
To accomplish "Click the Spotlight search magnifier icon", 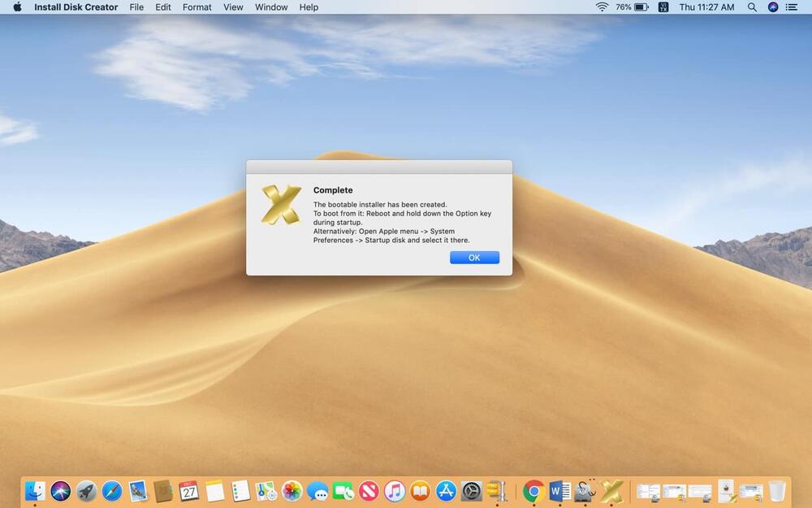I will coord(752,7).
